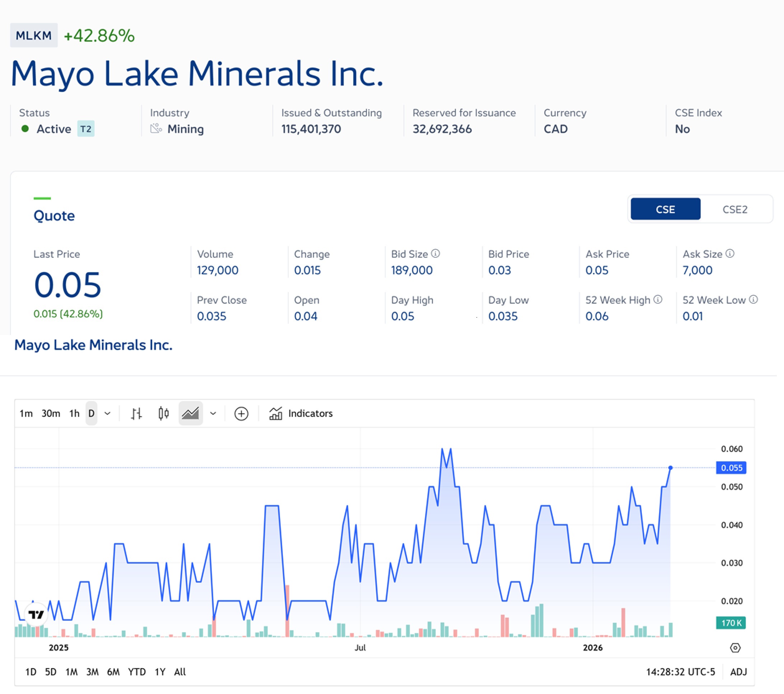784x694 pixels.
Task: Toggle the ADJ adjusted data button
Action: tap(739, 672)
